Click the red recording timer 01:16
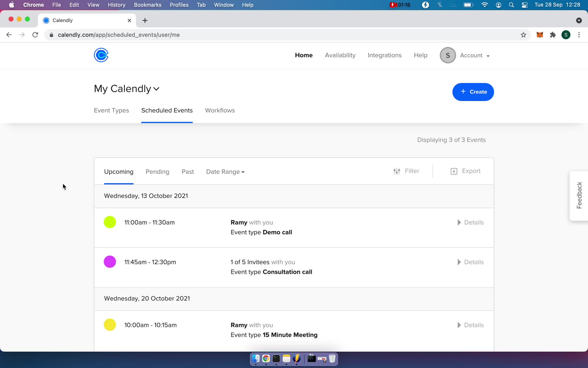 (x=400, y=5)
